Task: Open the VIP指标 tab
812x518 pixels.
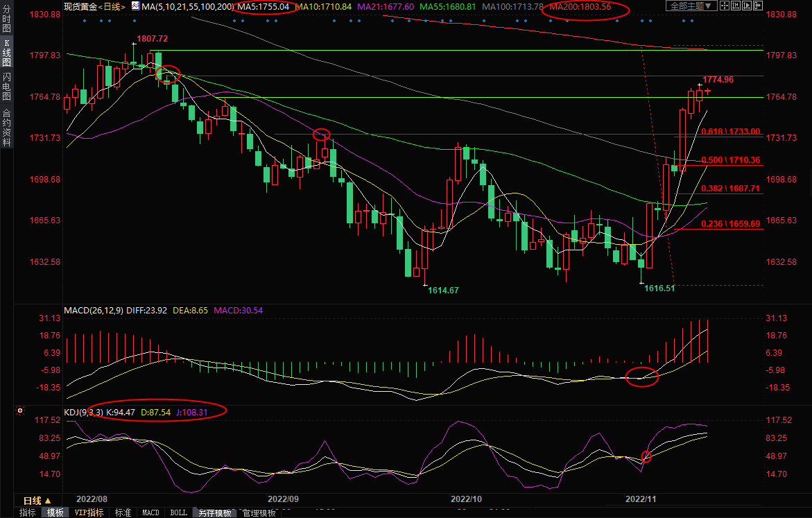Action: tap(89, 513)
